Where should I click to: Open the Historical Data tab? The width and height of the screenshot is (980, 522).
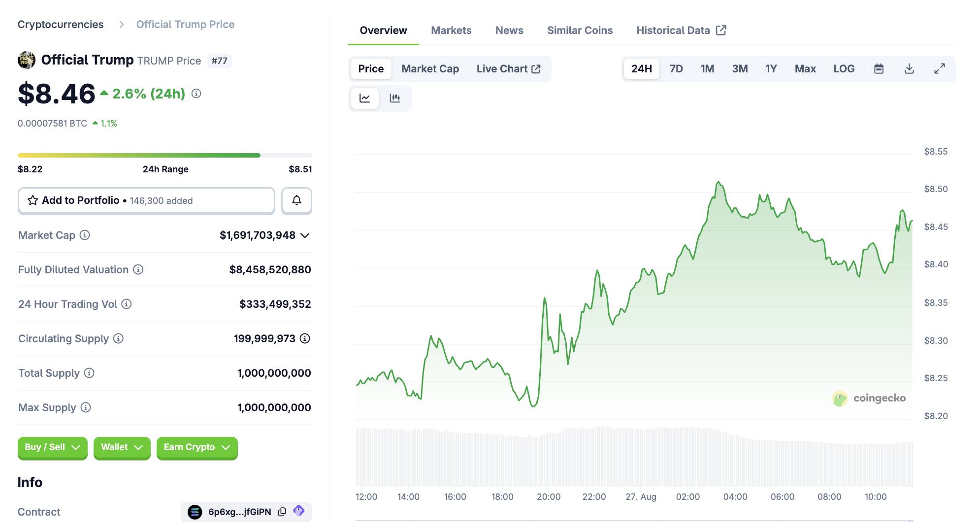click(x=681, y=31)
